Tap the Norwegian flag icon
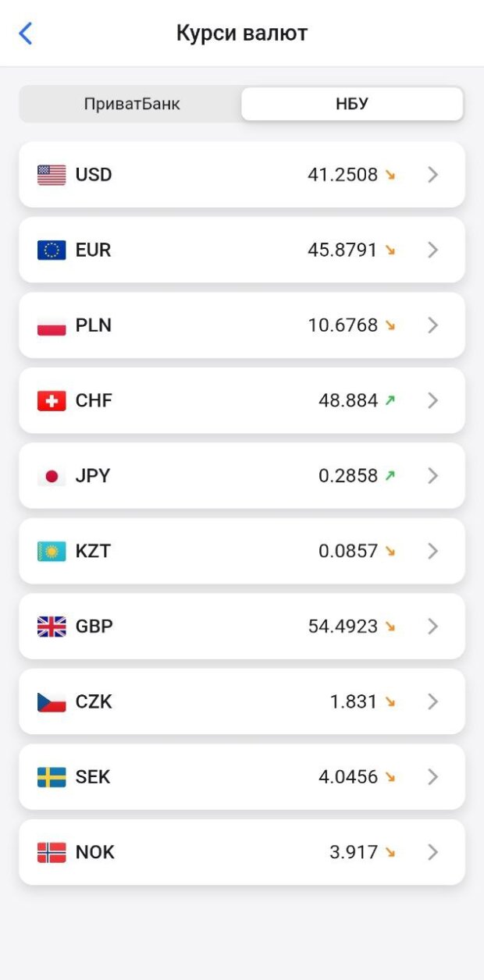484x980 pixels. pyautogui.click(x=52, y=852)
